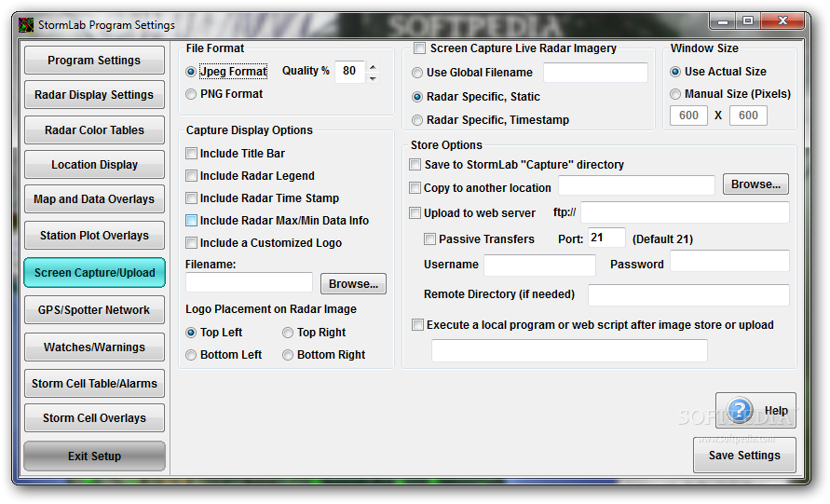Select Bottom Right logo placement

[288, 355]
